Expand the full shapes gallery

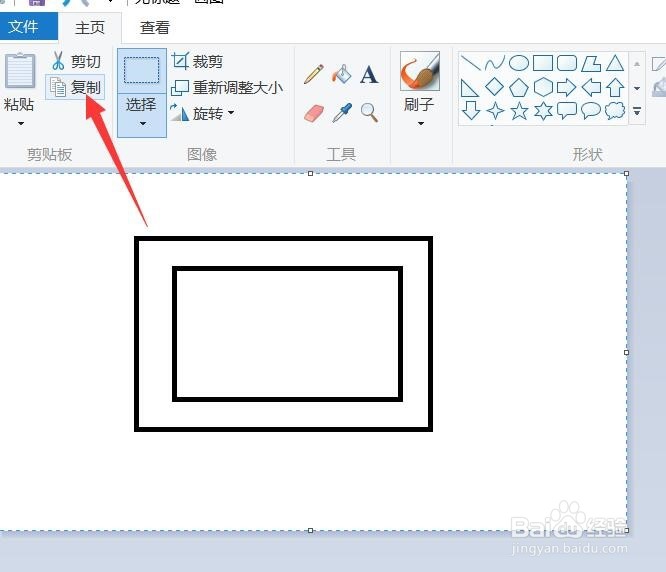tap(637, 111)
